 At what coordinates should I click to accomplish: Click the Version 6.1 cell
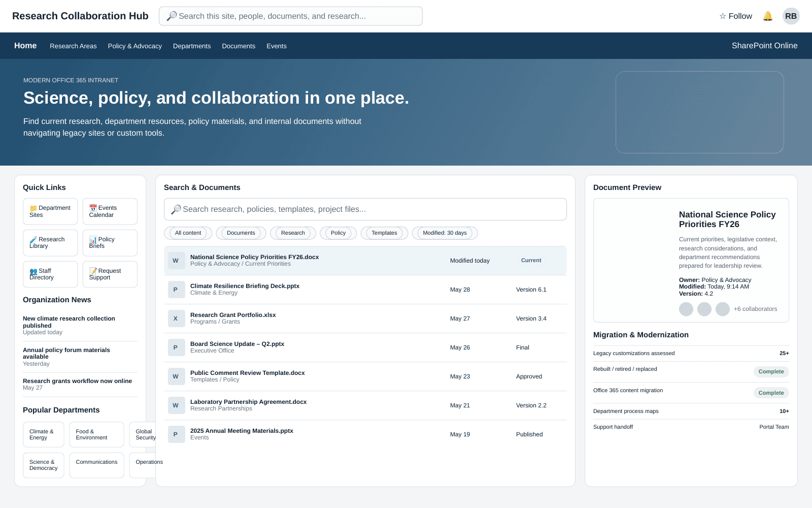click(x=531, y=290)
